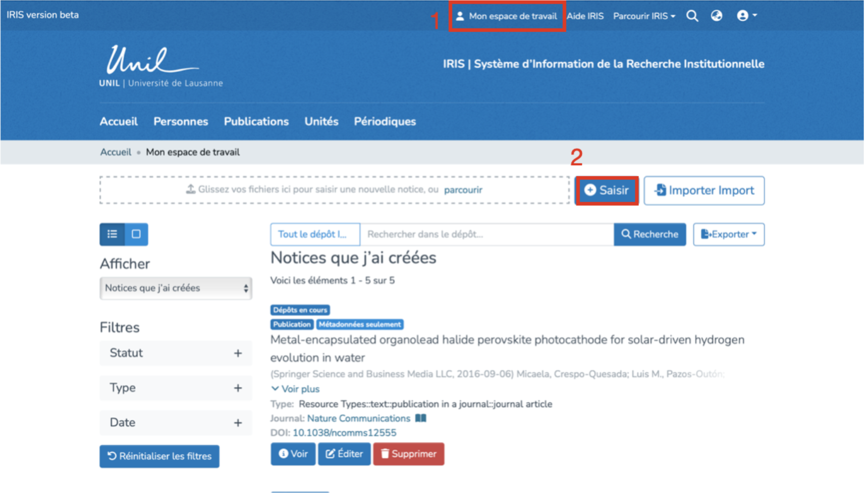Click inside the repository search field

pos(486,234)
